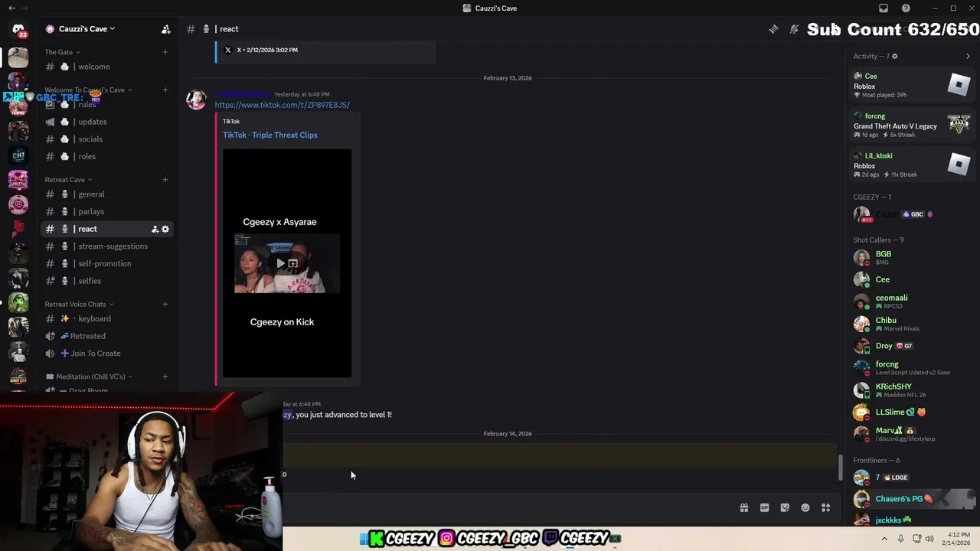Open the self-promotion channel

[x=107, y=263]
